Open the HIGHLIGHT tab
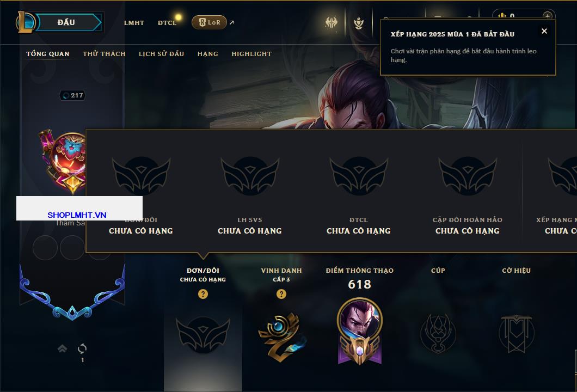Image resolution: width=577 pixels, height=392 pixels. coord(251,54)
